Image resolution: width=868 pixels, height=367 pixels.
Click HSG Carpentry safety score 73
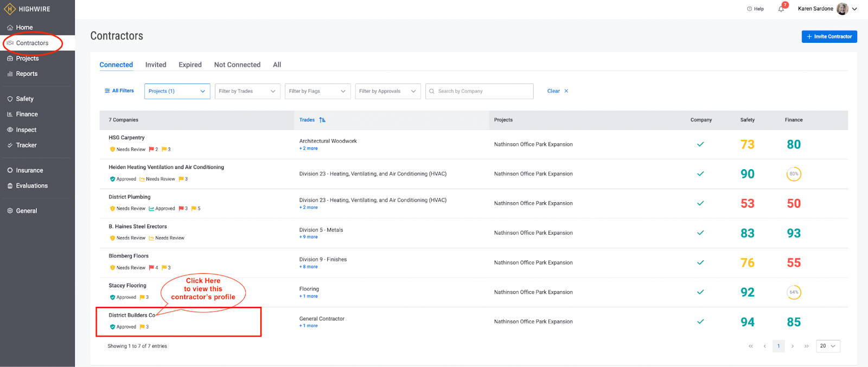(748, 145)
